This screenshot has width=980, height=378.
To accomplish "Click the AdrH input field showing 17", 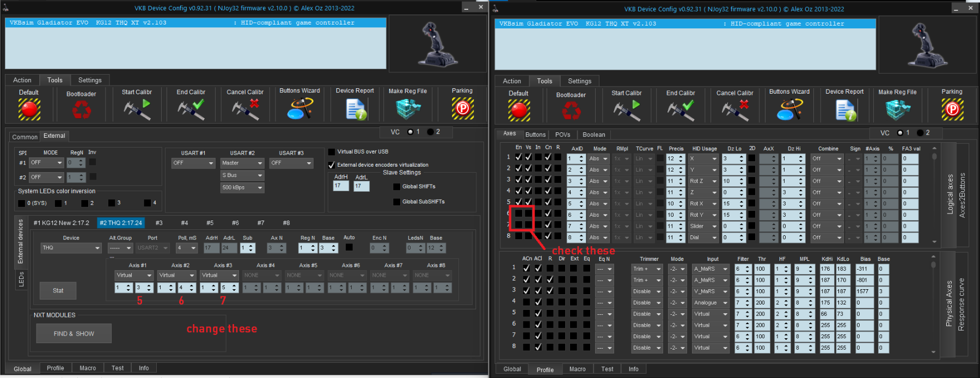I will 340,186.
